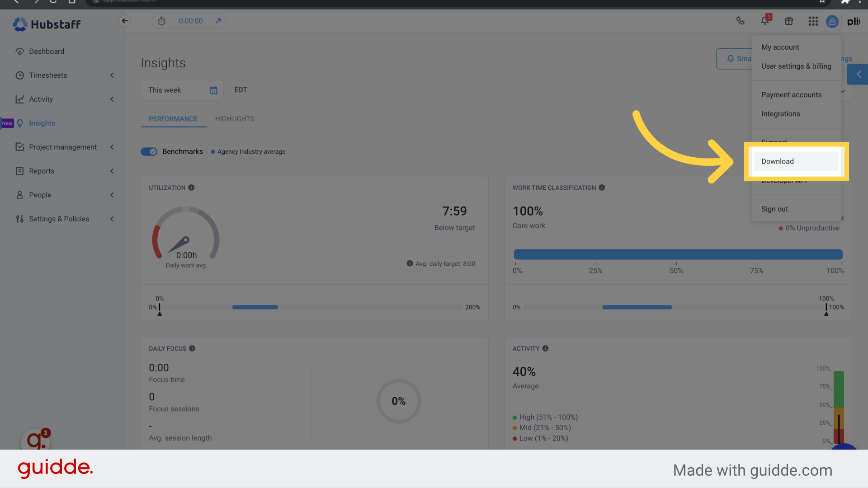
Task: Toggle the Benchmarks switch off
Action: (x=149, y=151)
